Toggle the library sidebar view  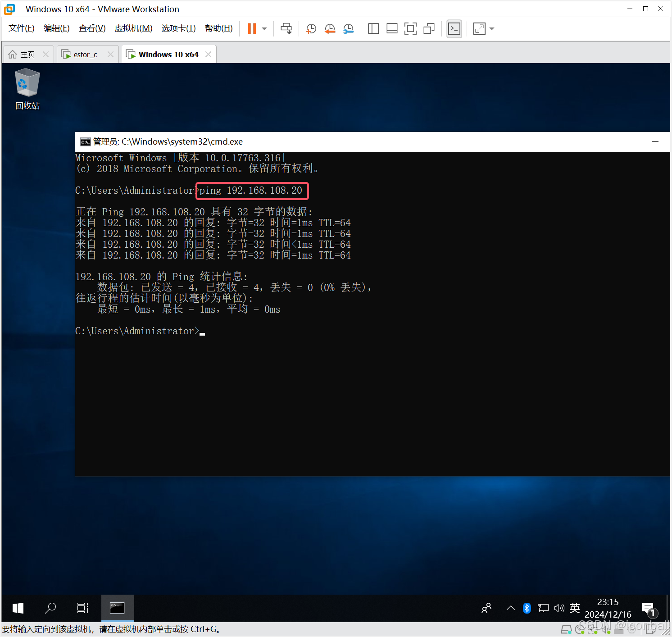pyautogui.click(x=373, y=29)
